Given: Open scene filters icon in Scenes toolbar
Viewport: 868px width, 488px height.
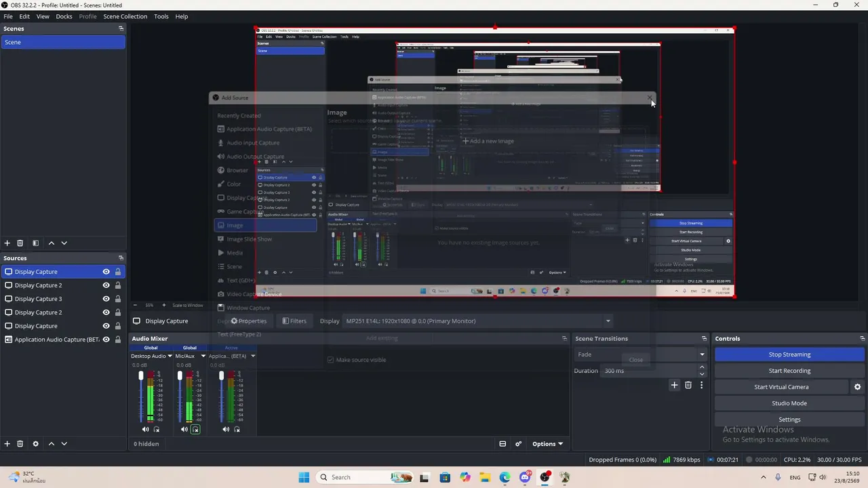Looking at the screenshot, I should [x=36, y=243].
